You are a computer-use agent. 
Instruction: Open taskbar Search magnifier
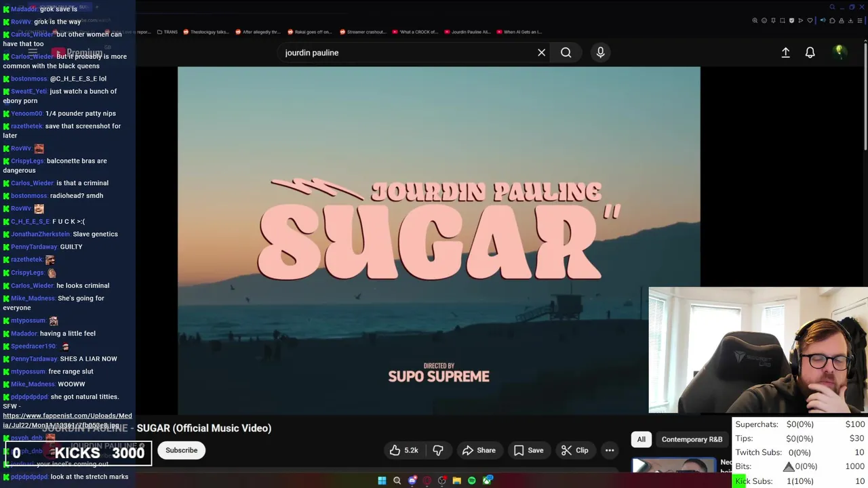click(397, 481)
